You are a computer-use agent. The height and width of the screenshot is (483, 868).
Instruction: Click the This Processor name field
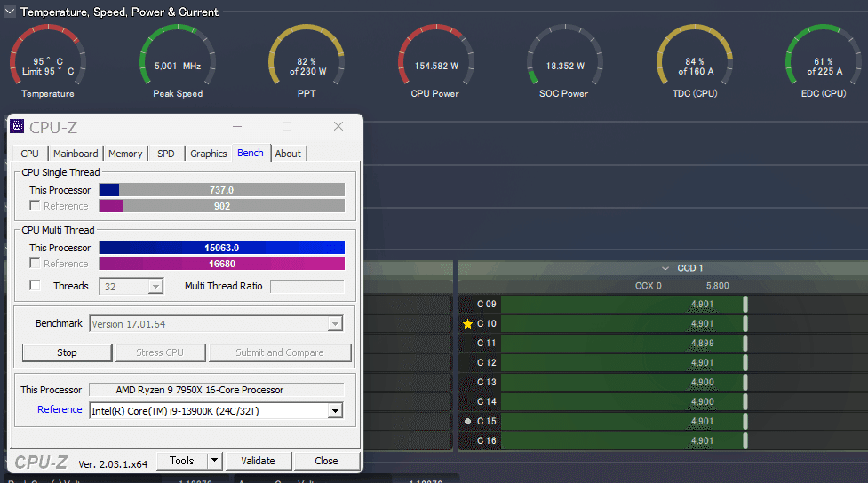(x=217, y=390)
